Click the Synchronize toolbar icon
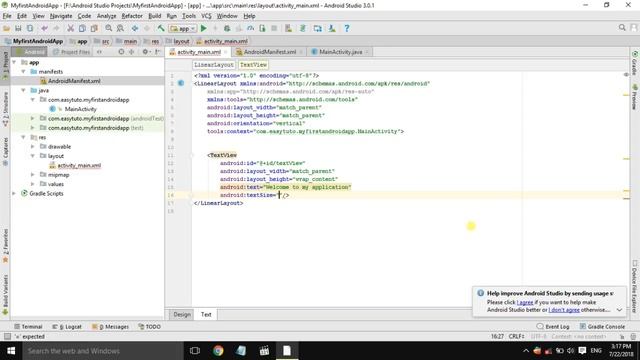The image size is (640, 360). coord(30,29)
